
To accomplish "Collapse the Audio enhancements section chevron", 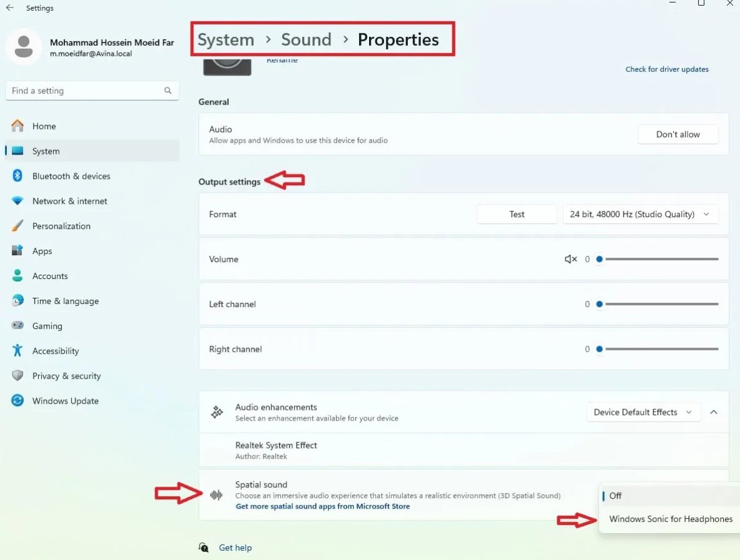I will (x=714, y=412).
